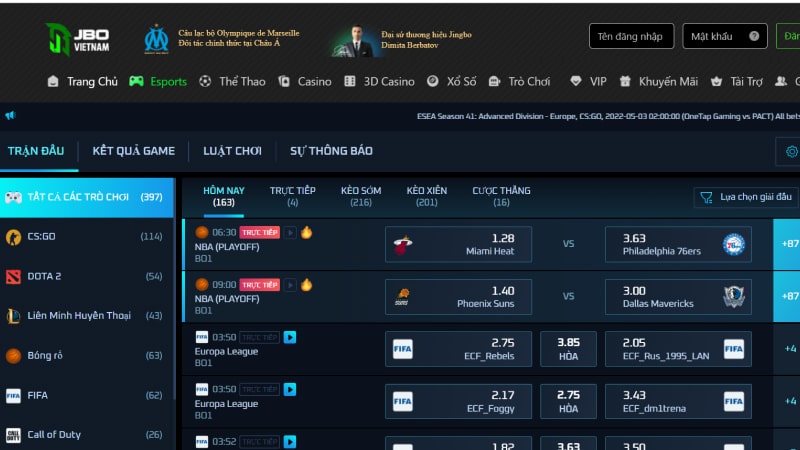The height and width of the screenshot is (450, 800).
Task: Bet on HÒA draw at 2.75
Action: click(568, 402)
